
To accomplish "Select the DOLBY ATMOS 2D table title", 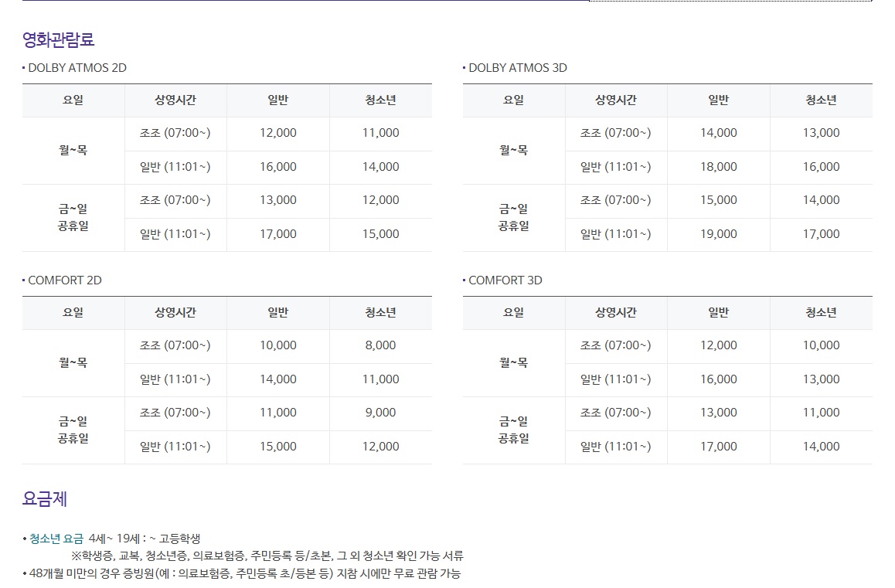I will click(77, 67).
